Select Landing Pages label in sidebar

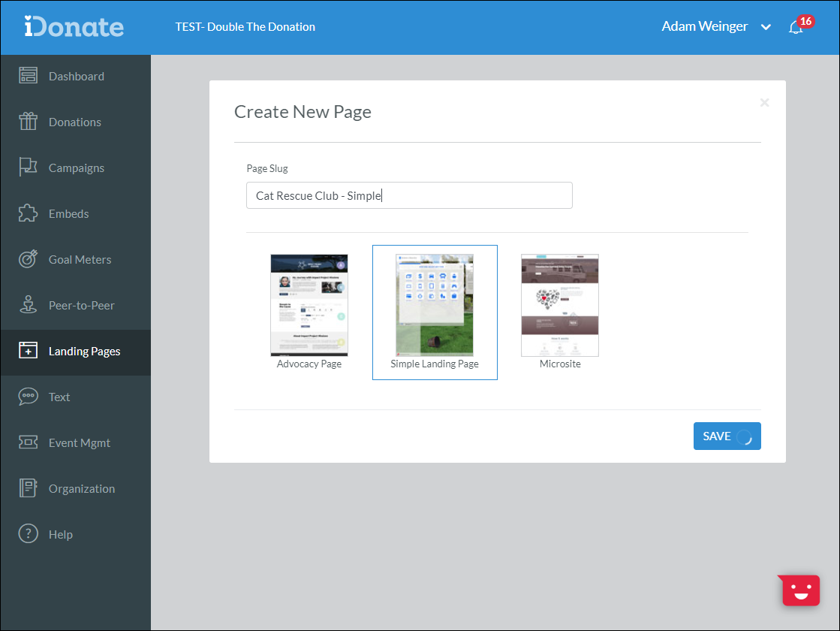85,351
